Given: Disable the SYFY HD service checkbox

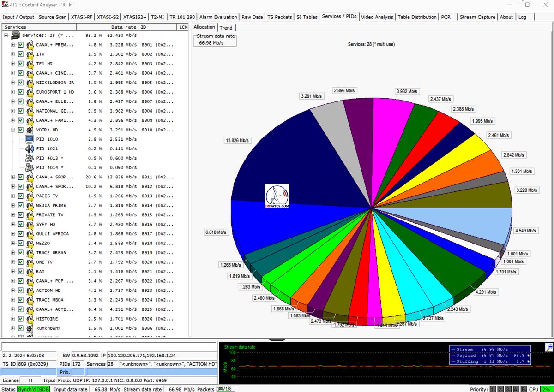Looking at the screenshot, I should pyautogui.click(x=20, y=224).
